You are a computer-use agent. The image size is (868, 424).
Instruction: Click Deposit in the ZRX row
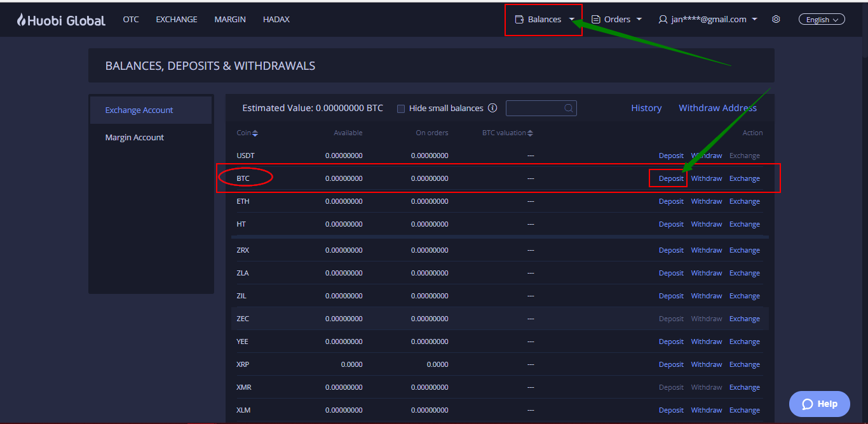point(671,250)
